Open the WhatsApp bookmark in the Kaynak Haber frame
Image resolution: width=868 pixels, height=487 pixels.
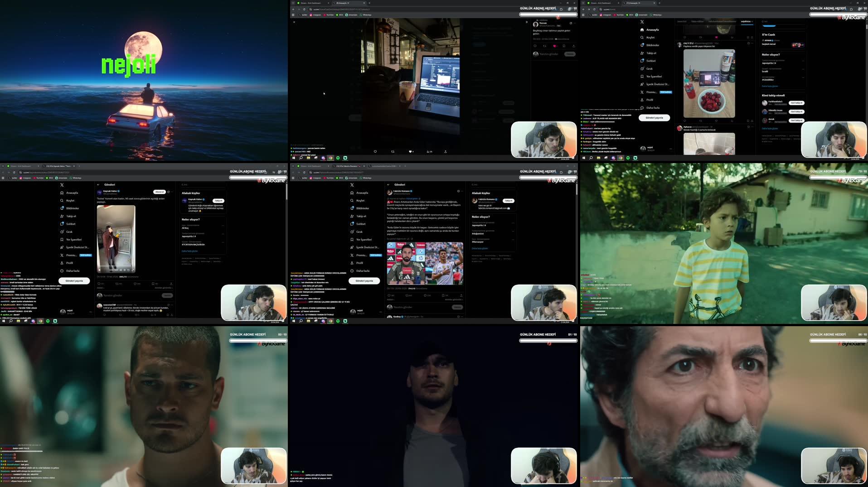pyautogui.click(x=75, y=178)
